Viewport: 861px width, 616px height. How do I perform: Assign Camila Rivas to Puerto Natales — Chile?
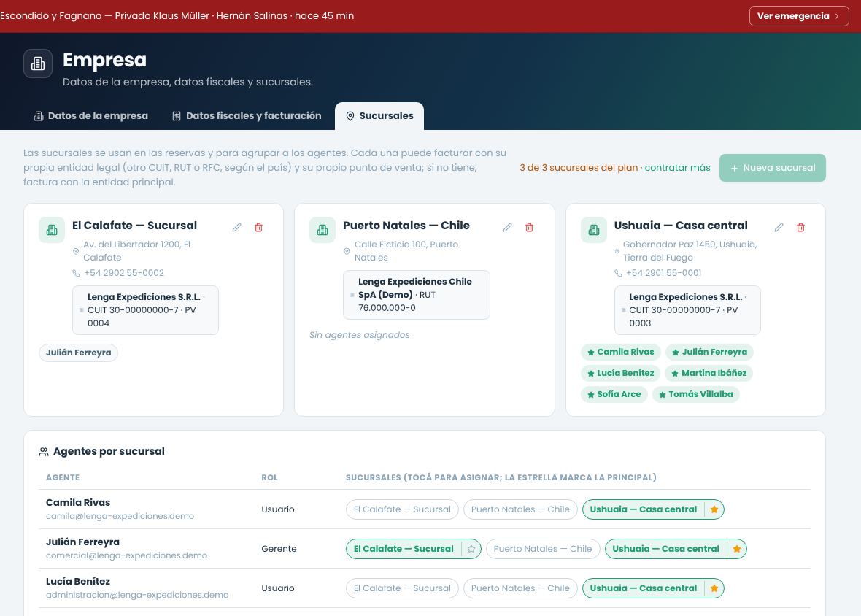point(520,509)
